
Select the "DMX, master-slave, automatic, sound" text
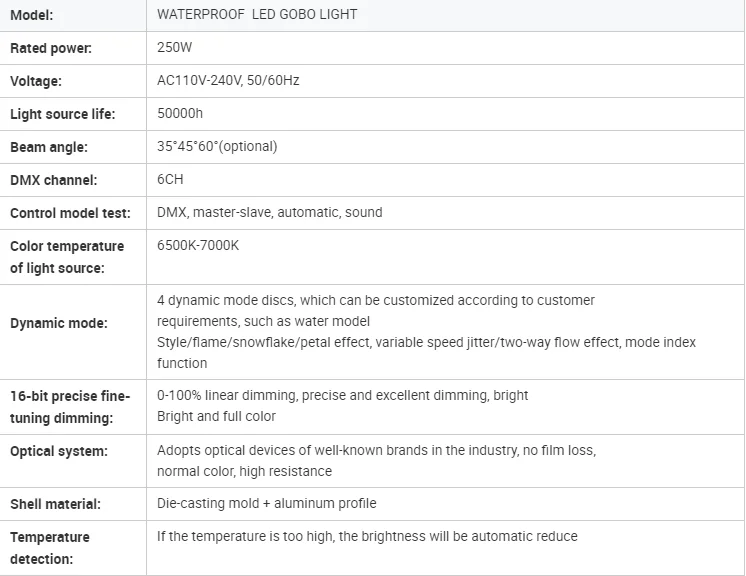pos(269,212)
